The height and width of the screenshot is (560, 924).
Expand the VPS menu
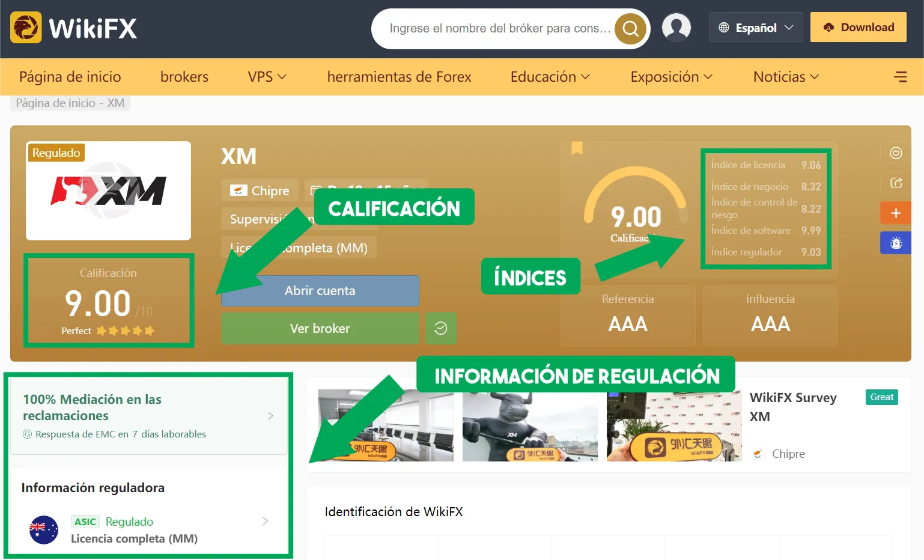click(267, 77)
